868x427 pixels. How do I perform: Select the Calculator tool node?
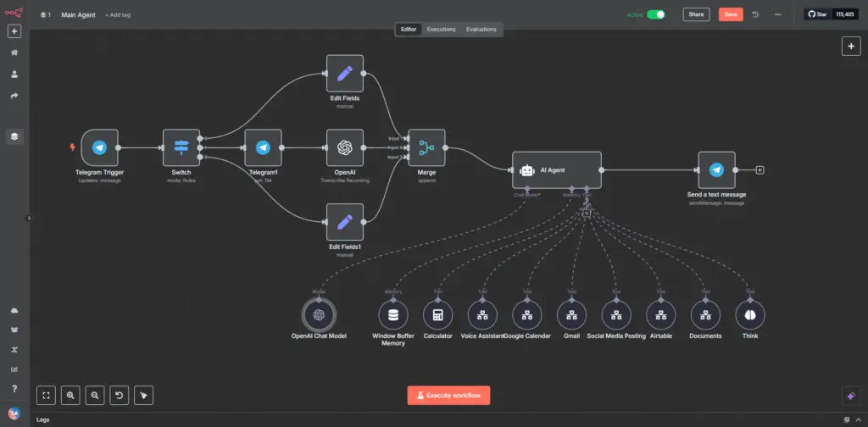[x=438, y=315]
